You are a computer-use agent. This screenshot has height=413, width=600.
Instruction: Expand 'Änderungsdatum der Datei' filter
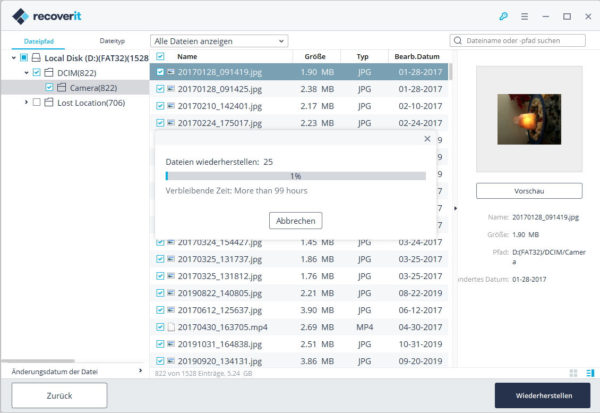point(140,371)
